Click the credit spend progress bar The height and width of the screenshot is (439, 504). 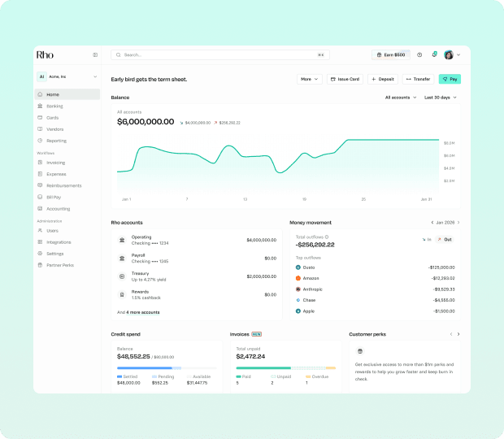tap(167, 368)
